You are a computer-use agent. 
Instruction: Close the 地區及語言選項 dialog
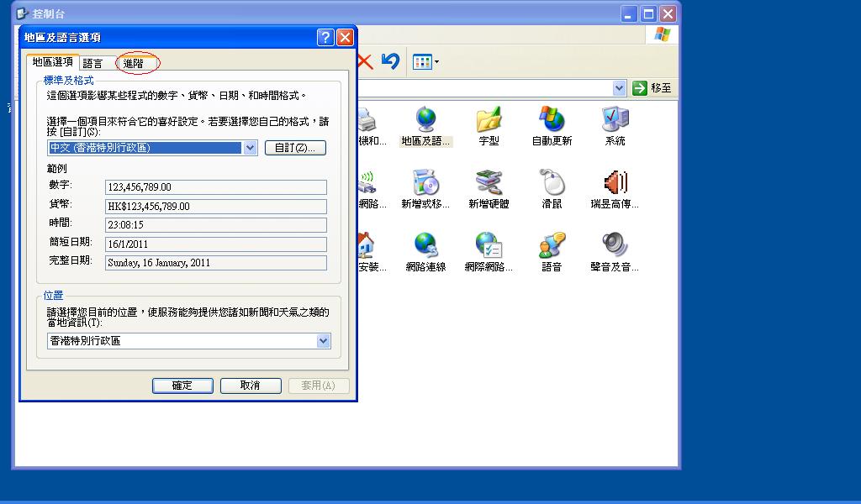click(345, 37)
